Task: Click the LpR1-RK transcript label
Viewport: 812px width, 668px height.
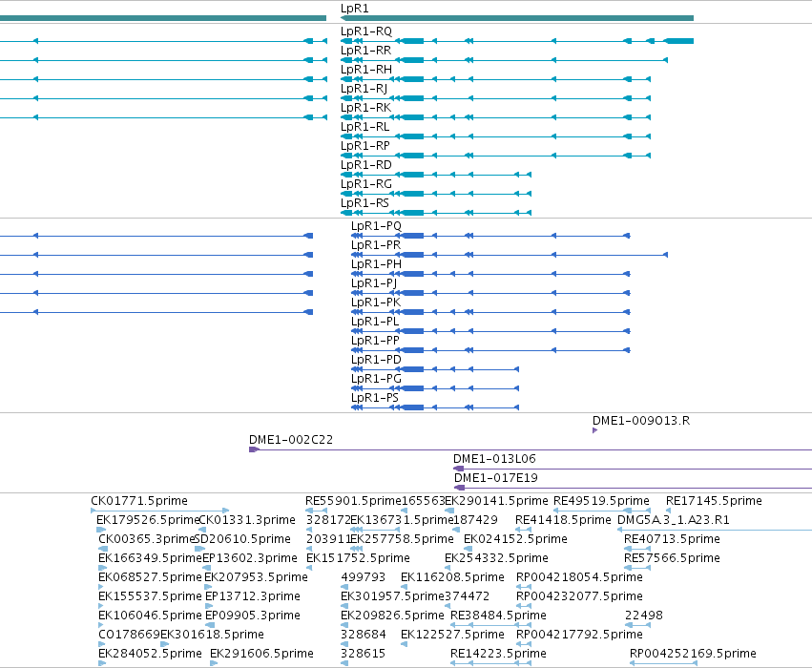Action: [x=366, y=108]
